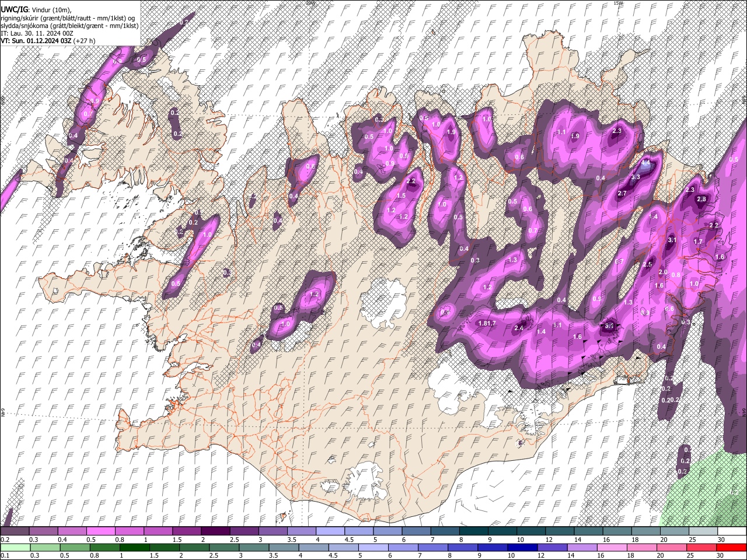Click the '3.3' precipitation value on the map

point(636,177)
